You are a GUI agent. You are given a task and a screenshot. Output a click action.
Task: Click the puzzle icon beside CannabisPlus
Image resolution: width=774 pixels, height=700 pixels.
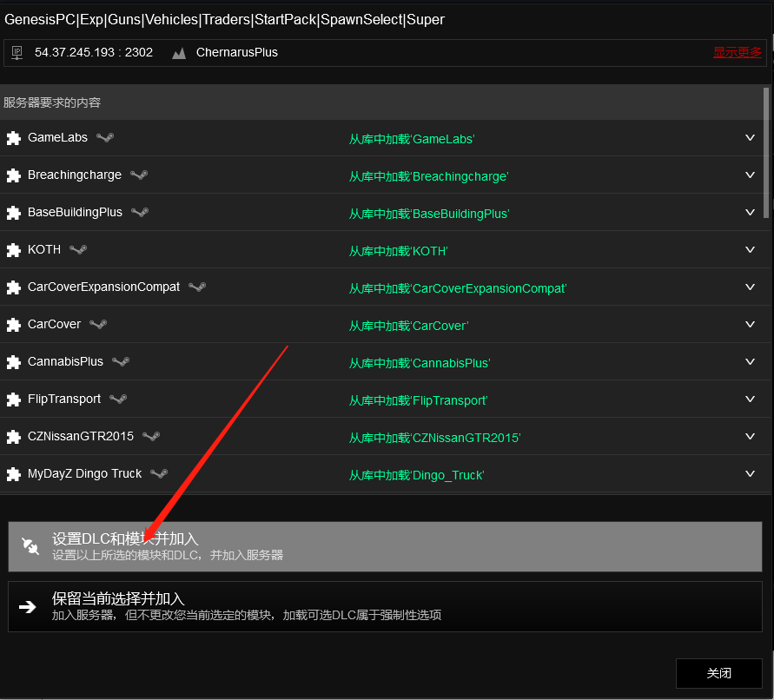coord(14,362)
